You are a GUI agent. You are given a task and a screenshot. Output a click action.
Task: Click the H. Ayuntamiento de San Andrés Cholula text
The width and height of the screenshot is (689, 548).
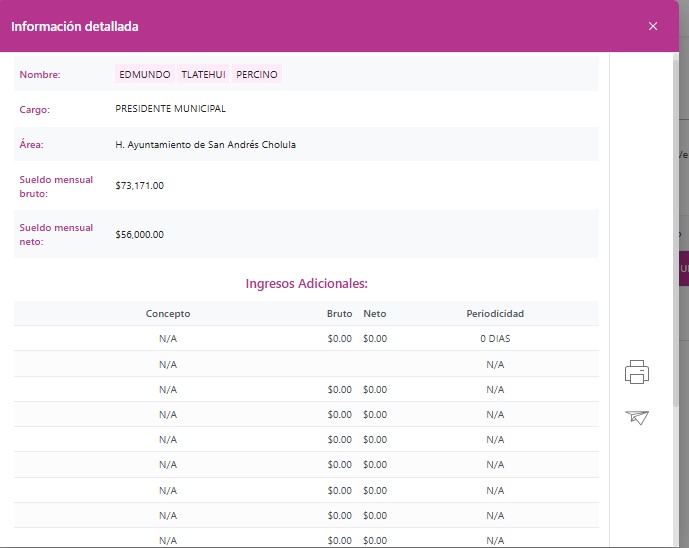(206, 145)
